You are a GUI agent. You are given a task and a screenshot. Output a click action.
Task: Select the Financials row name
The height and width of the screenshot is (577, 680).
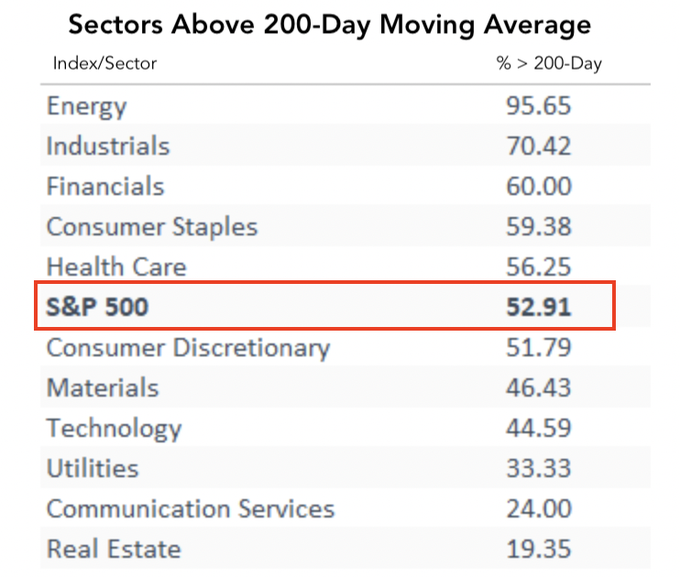point(105,186)
